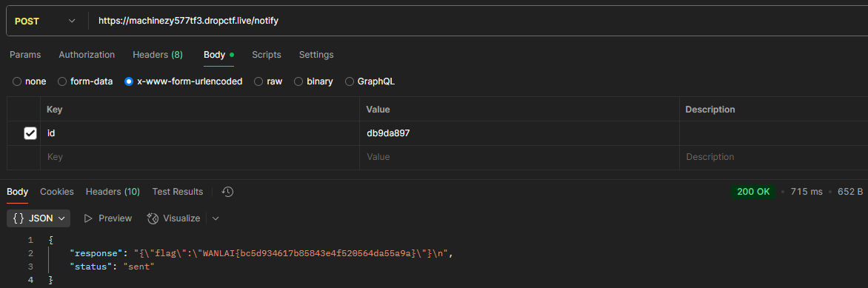Click the empty Description placeholder field
The width and height of the screenshot is (868, 288).
pyautogui.click(x=773, y=157)
